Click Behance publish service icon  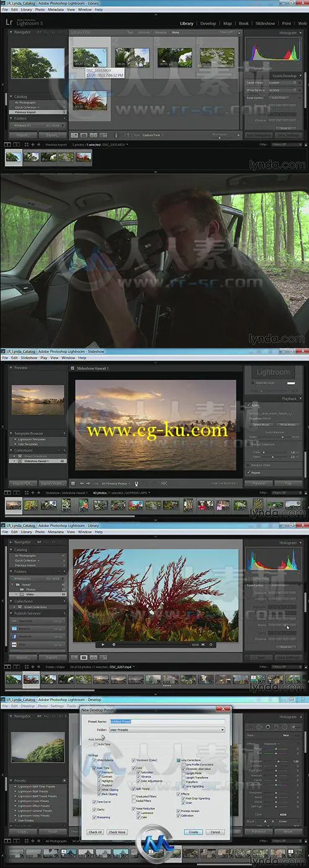click(x=13, y=629)
